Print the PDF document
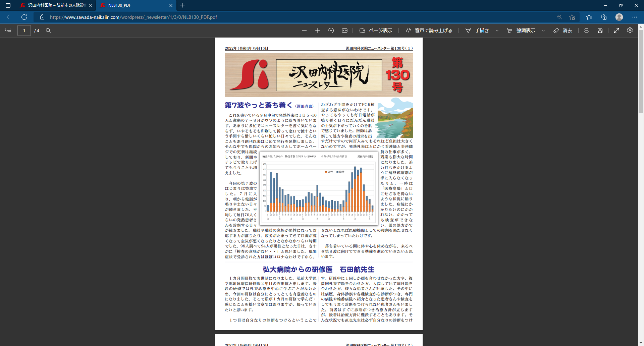The width and height of the screenshot is (644, 346). coord(587,31)
